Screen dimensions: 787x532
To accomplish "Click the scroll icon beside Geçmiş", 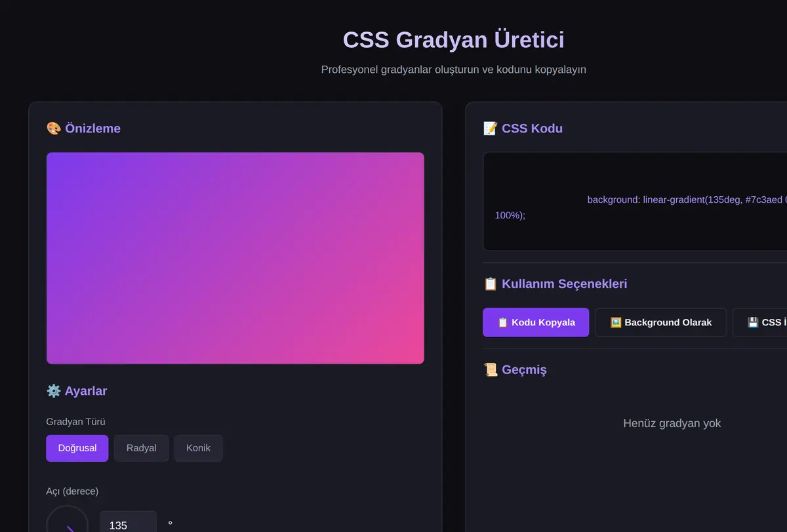I will [x=490, y=369].
